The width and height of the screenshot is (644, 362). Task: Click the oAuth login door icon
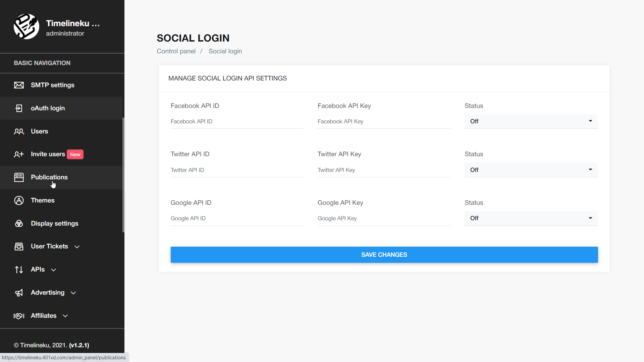[x=19, y=108]
